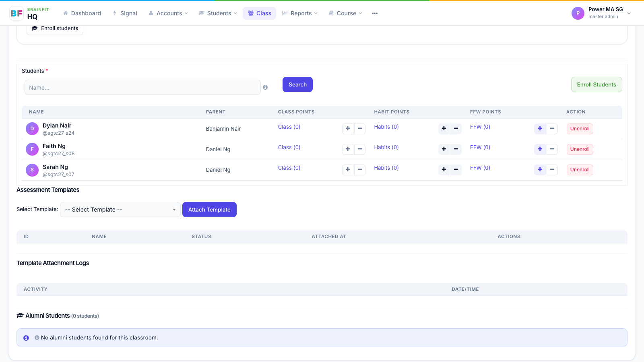
Task: Click the green Enroll Students button
Action: tap(597, 84)
